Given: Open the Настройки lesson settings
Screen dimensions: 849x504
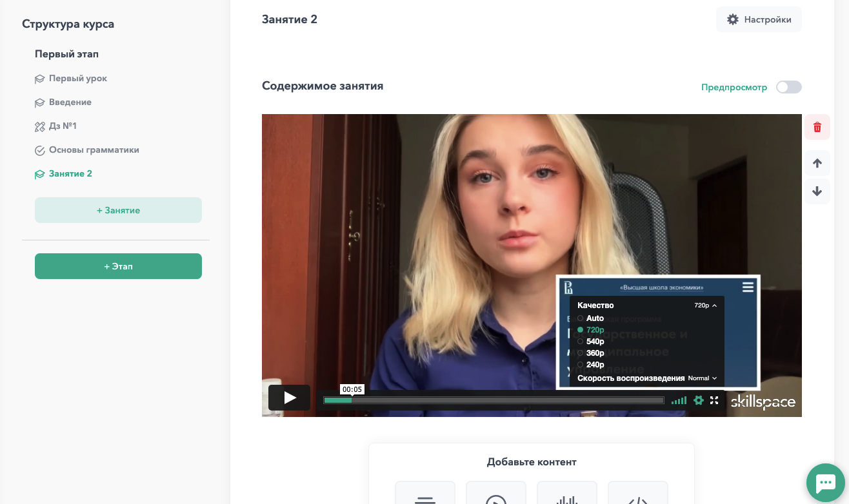Looking at the screenshot, I should [759, 19].
